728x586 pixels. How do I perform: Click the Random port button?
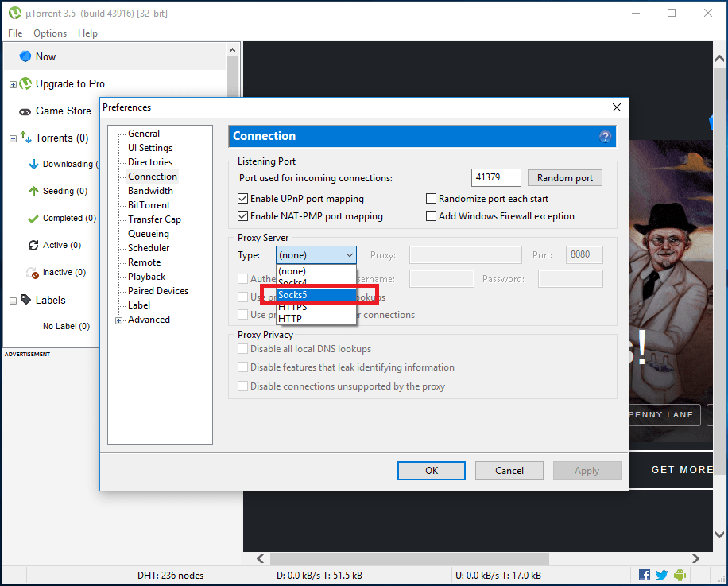pos(564,178)
